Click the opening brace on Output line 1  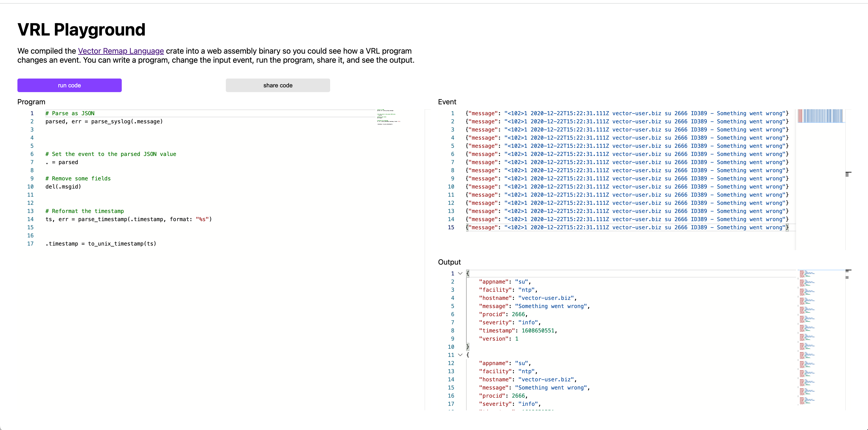point(468,273)
